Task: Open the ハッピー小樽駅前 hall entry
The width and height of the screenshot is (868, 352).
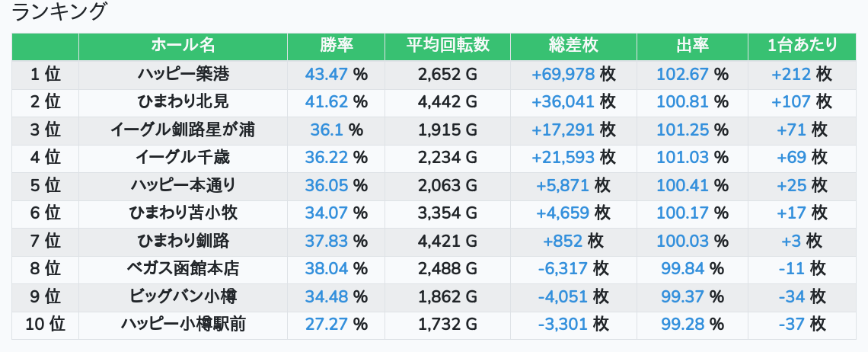Action: (x=183, y=324)
